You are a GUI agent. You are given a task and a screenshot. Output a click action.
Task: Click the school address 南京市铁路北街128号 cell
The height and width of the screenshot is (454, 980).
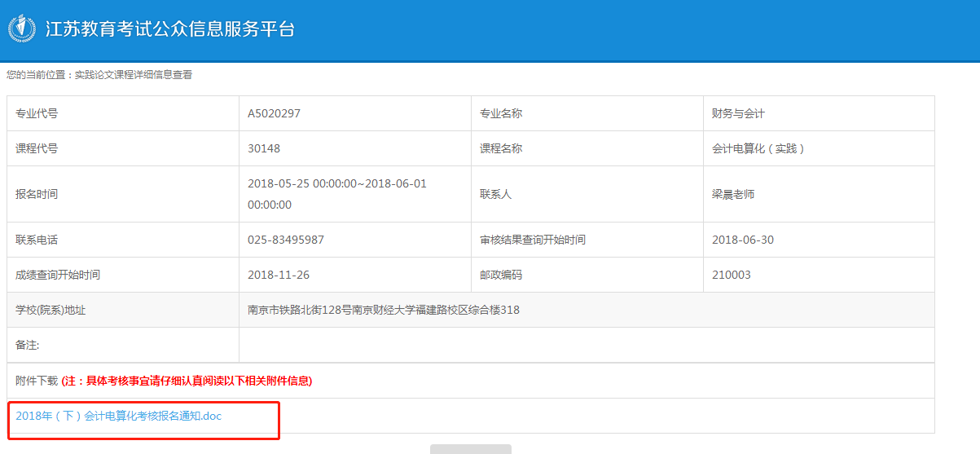click(x=383, y=311)
